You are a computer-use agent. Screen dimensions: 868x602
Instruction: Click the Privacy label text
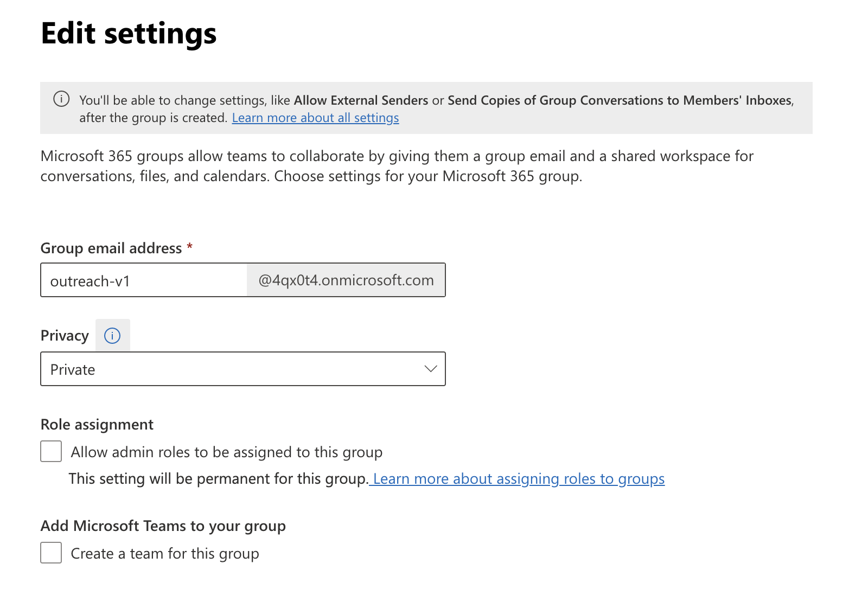[x=64, y=335]
